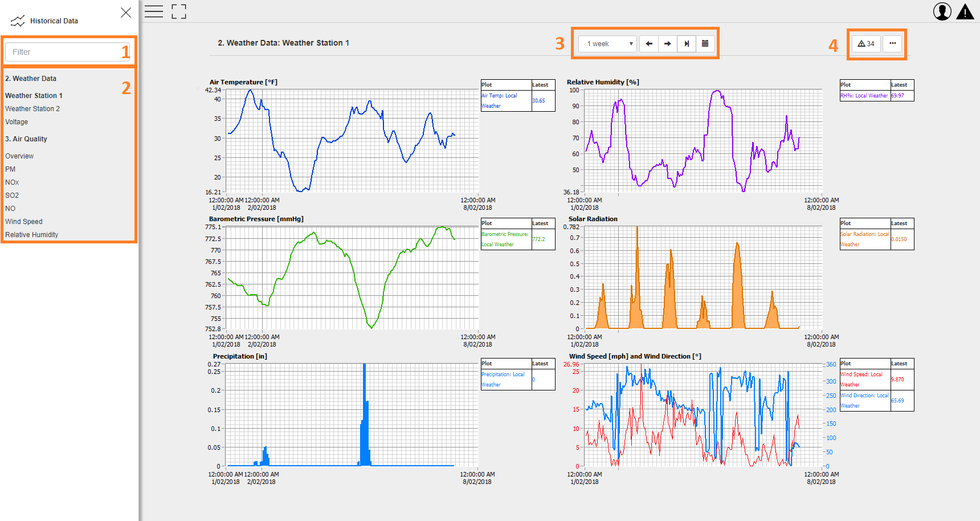Go to the next time period arrow
This screenshot has height=521, width=980.
[x=668, y=44]
